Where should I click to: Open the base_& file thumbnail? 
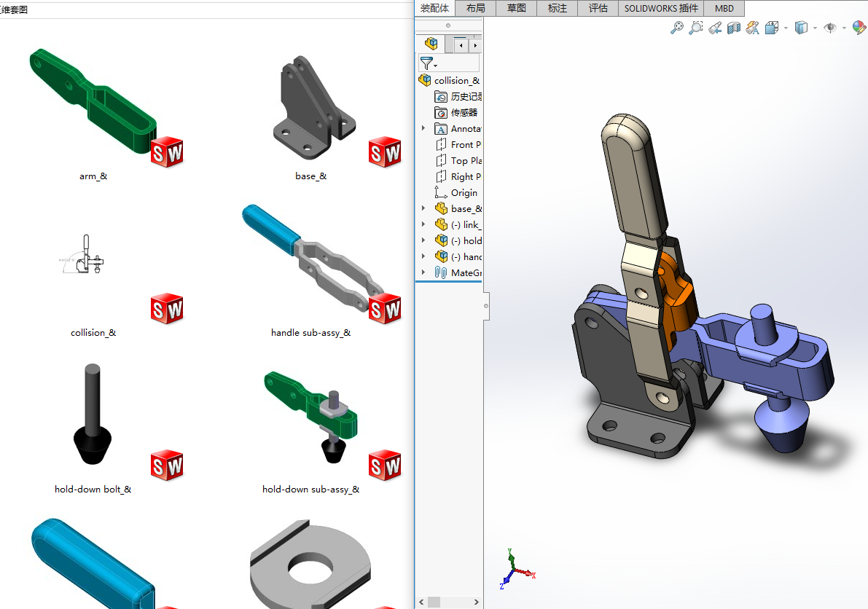[314, 107]
